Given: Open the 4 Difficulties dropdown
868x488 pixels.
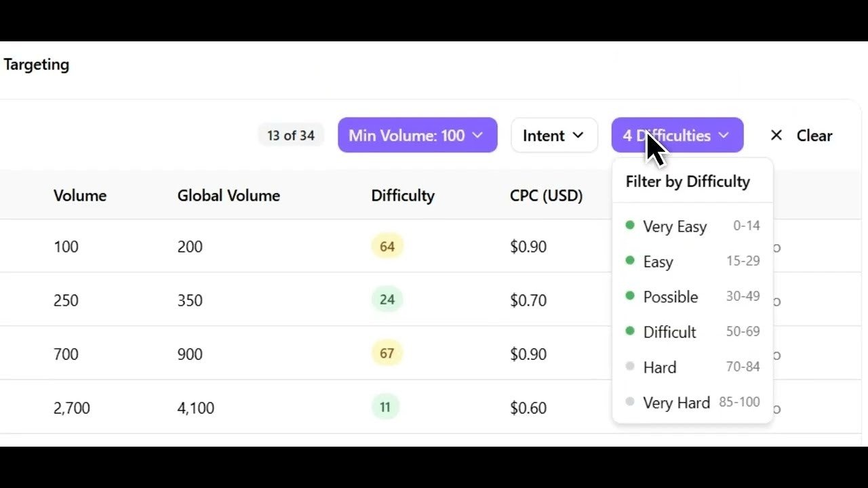Looking at the screenshot, I should pos(677,135).
